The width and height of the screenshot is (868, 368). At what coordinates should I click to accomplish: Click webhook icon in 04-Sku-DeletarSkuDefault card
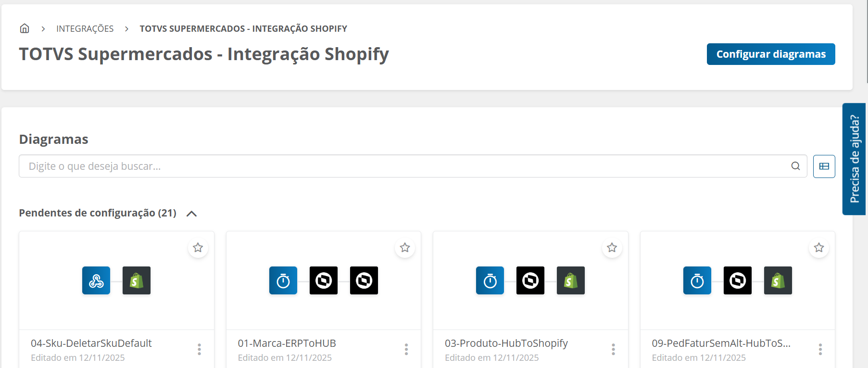click(x=96, y=280)
